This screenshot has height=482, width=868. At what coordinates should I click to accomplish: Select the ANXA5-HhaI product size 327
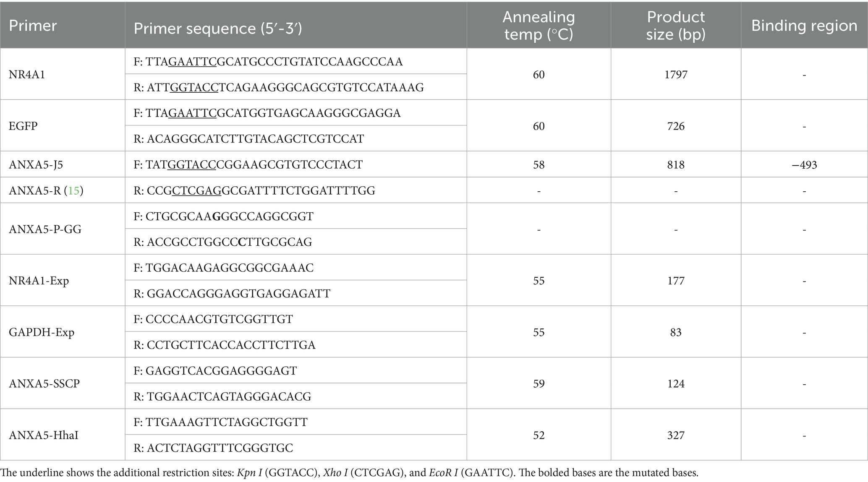pyautogui.click(x=676, y=435)
